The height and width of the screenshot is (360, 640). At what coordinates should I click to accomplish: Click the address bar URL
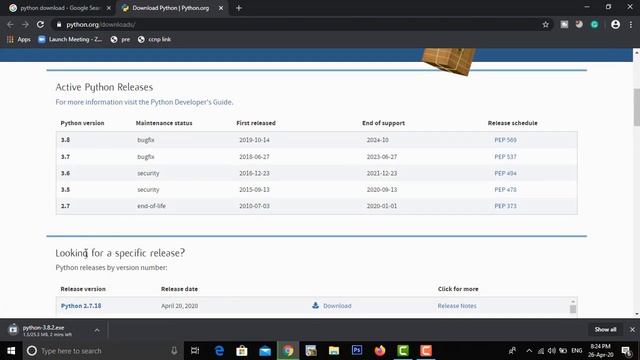point(101,24)
